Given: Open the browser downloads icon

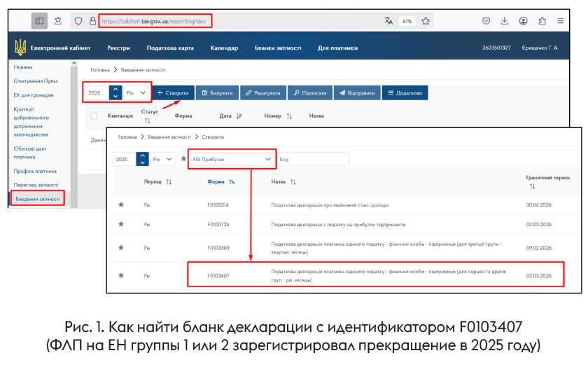Looking at the screenshot, I should (x=505, y=21).
